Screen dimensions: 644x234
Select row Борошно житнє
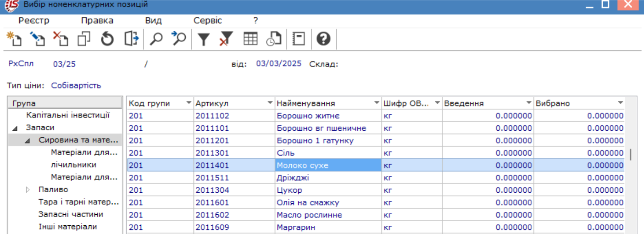pyautogui.click(x=376, y=116)
